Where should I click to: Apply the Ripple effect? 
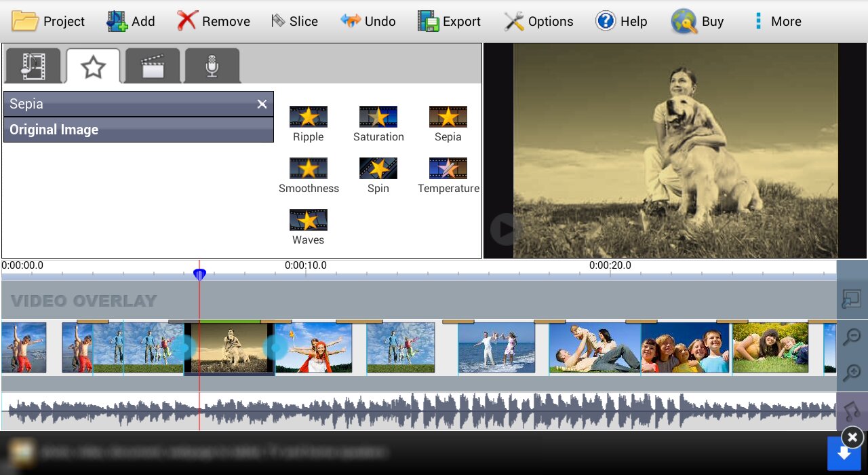(309, 117)
